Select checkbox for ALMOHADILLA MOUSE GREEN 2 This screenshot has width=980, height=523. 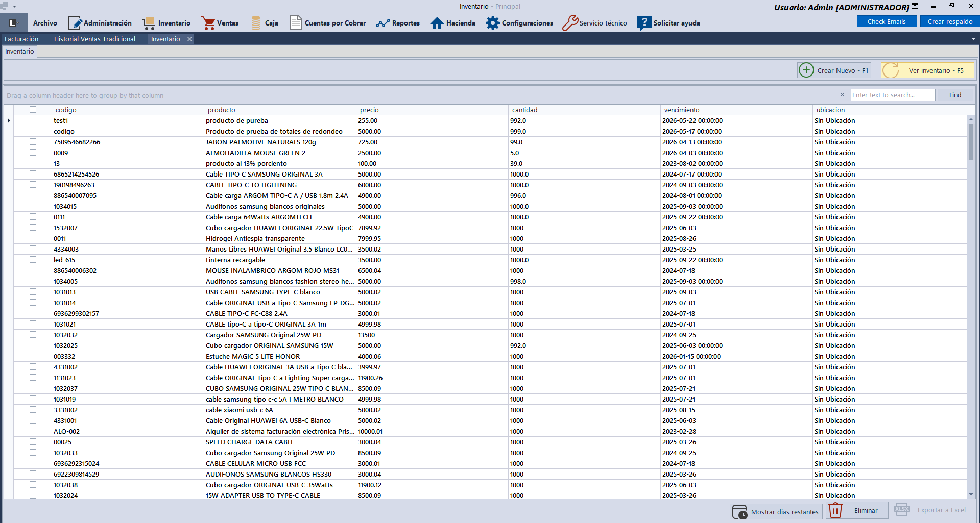click(x=33, y=152)
